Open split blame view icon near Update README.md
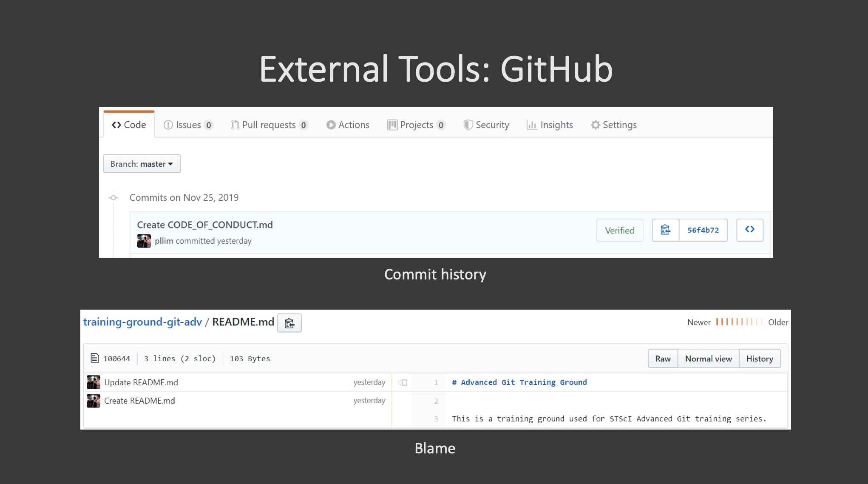The image size is (868, 484). tap(402, 382)
